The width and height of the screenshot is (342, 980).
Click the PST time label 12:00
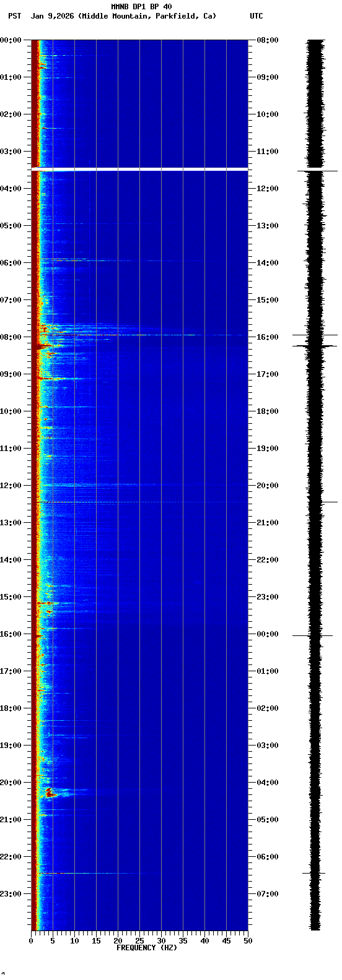pyautogui.click(x=11, y=486)
